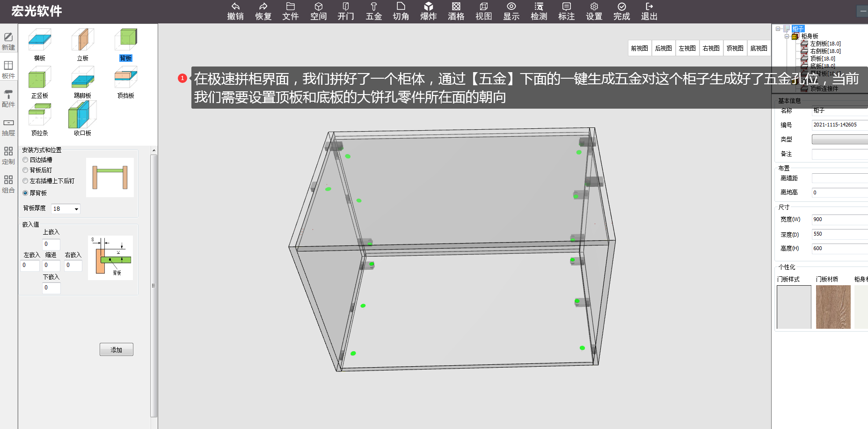The image size is (868, 429).
Task: Click the 右嵌入 input field
Action: (73, 266)
